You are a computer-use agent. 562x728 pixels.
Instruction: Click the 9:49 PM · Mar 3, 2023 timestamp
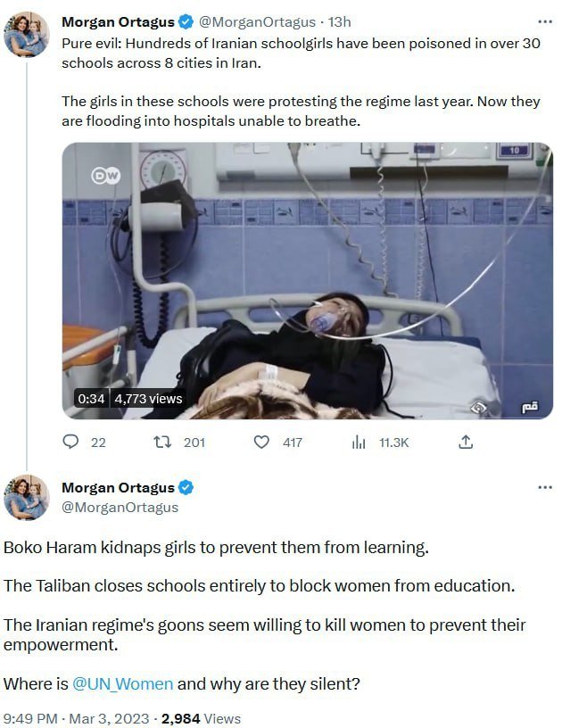tap(74, 718)
